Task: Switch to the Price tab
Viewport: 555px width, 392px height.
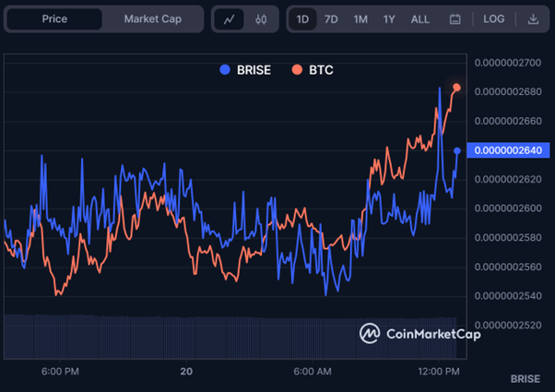Action: tap(54, 18)
